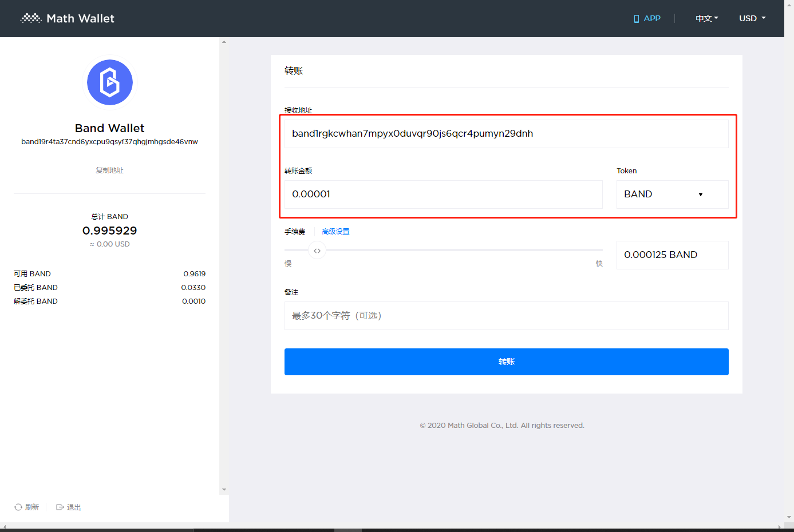Click the blue 转账 transfer button
794x532 pixels.
click(x=506, y=362)
